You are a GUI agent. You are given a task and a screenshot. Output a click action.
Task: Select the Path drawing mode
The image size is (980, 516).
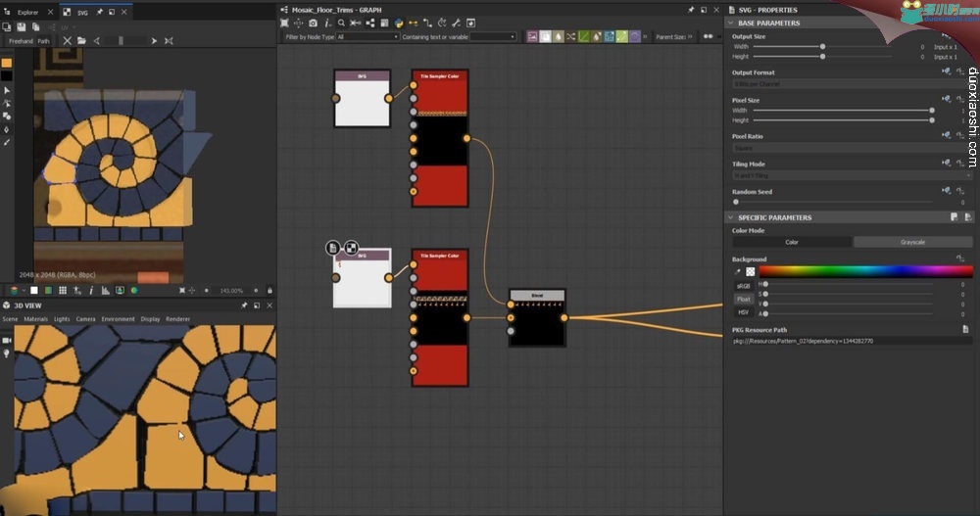click(x=43, y=40)
